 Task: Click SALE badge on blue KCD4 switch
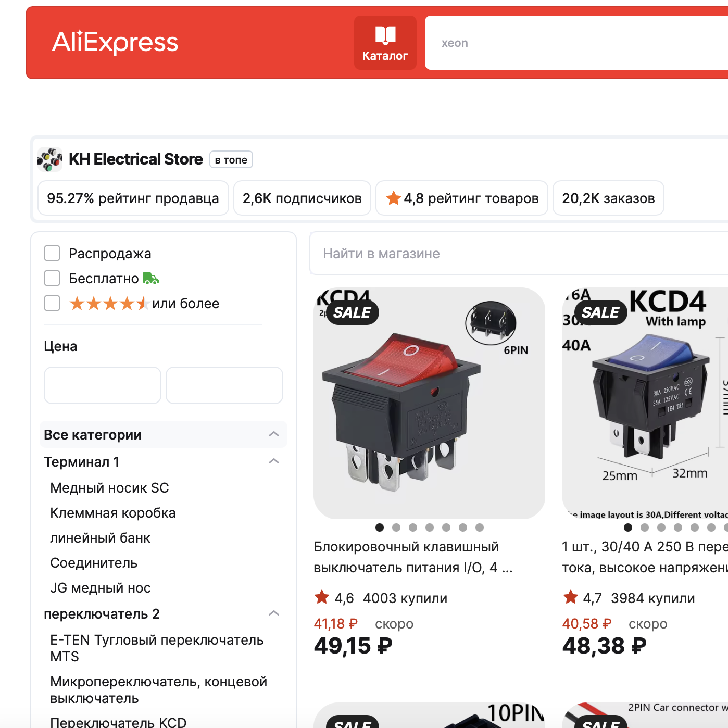click(601, 312)
